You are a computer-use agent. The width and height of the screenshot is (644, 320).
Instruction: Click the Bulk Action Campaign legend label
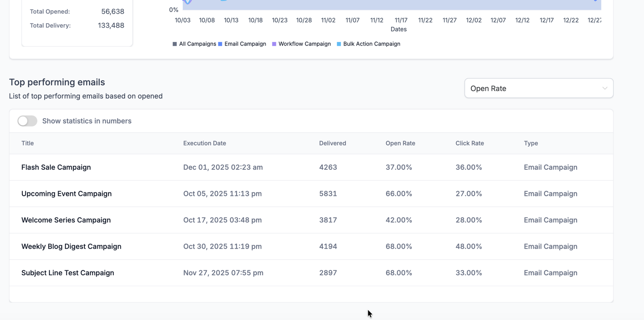point(372,44)
